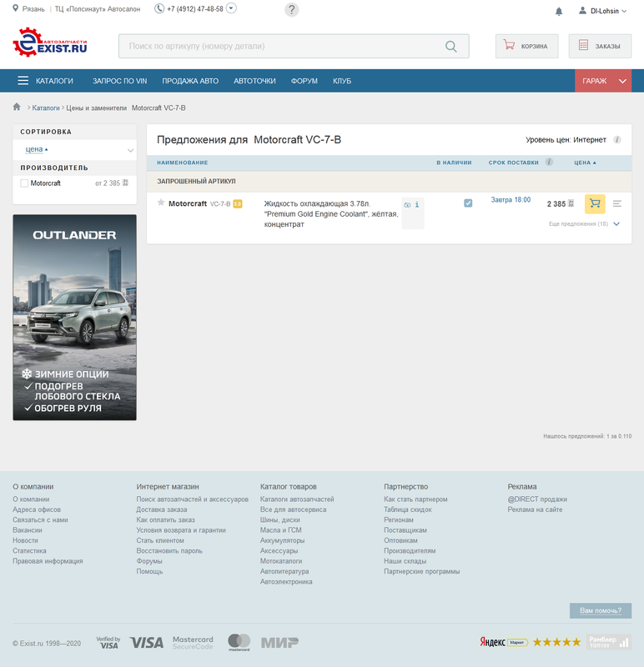
Task: Click the 5.0 rating badge
Action: (x=238, y=203)
